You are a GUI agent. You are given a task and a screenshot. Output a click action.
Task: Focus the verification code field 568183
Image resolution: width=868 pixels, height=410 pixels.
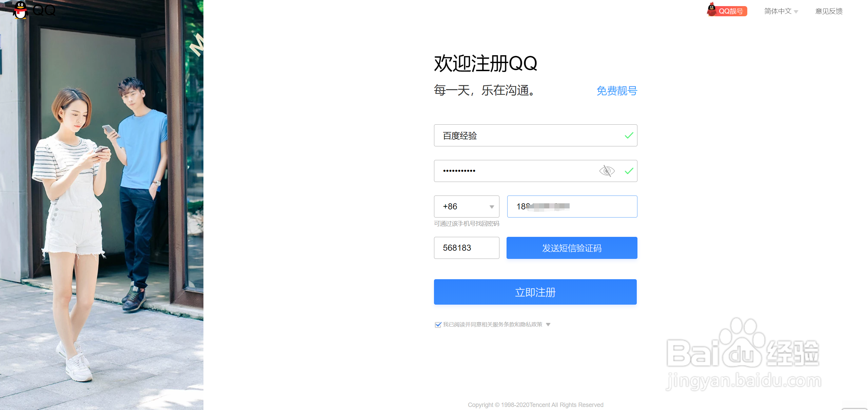click(467, 248)
